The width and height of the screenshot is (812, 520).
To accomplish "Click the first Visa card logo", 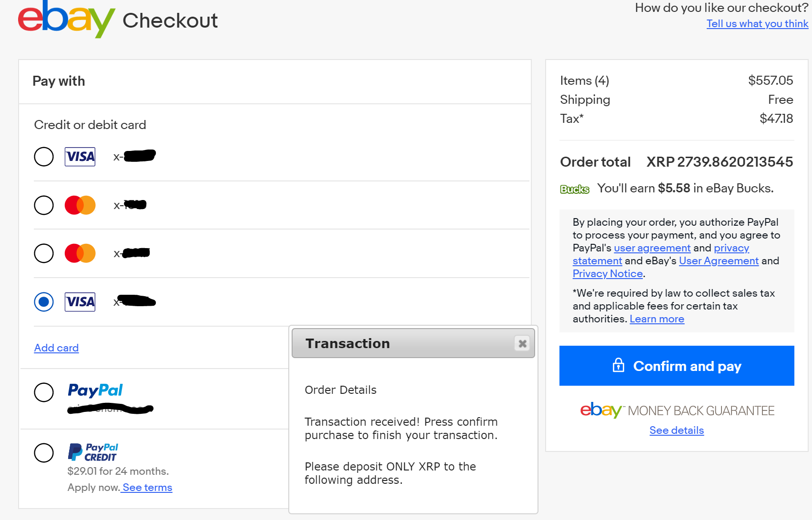I will [x=80, y=157].
